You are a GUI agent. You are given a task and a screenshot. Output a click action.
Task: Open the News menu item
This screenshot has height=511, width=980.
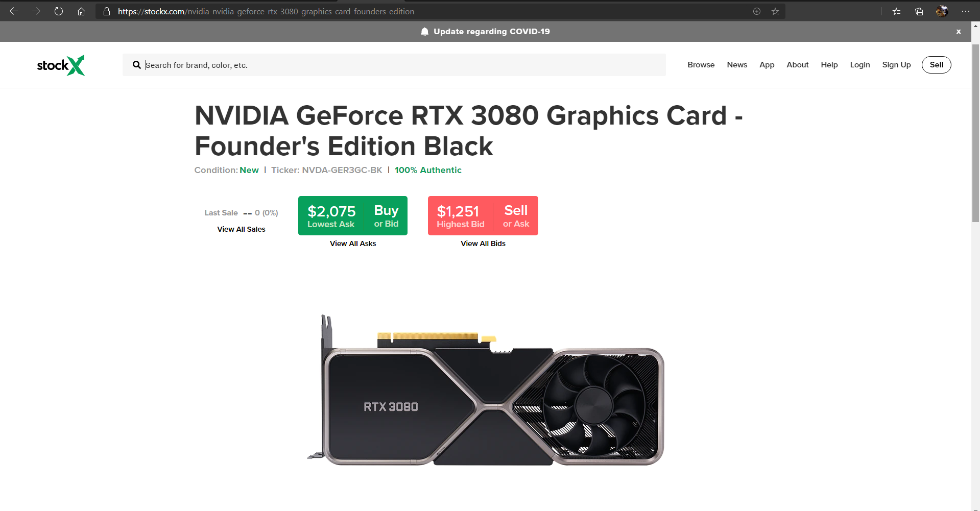[737, 65]
